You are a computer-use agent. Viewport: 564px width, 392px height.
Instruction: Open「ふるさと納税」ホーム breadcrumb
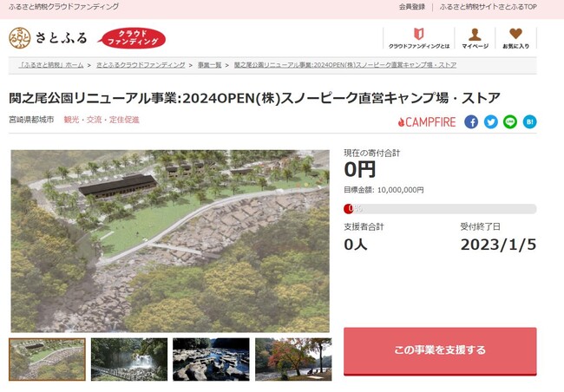[51, 65]
